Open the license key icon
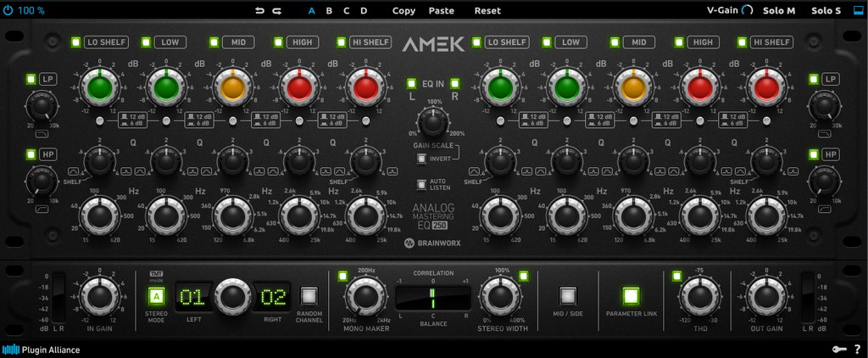The image size is (868, 358). (838, 350)
